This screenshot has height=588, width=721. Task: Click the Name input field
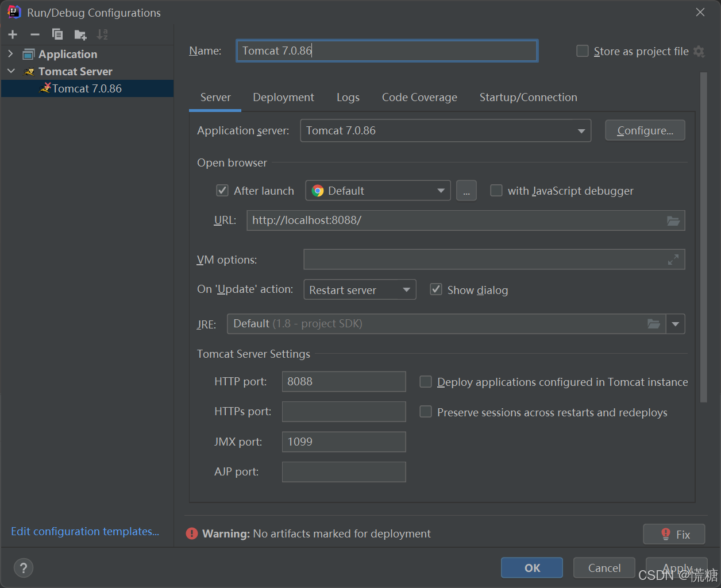coord(387,51)
